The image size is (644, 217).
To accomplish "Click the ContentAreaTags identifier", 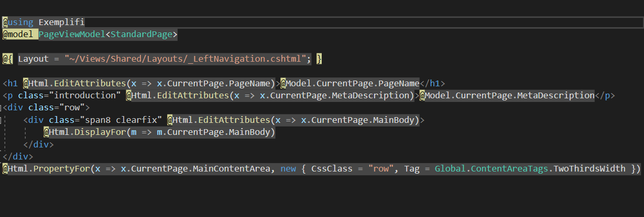I will pyautogui.click(x=509, y=168).
